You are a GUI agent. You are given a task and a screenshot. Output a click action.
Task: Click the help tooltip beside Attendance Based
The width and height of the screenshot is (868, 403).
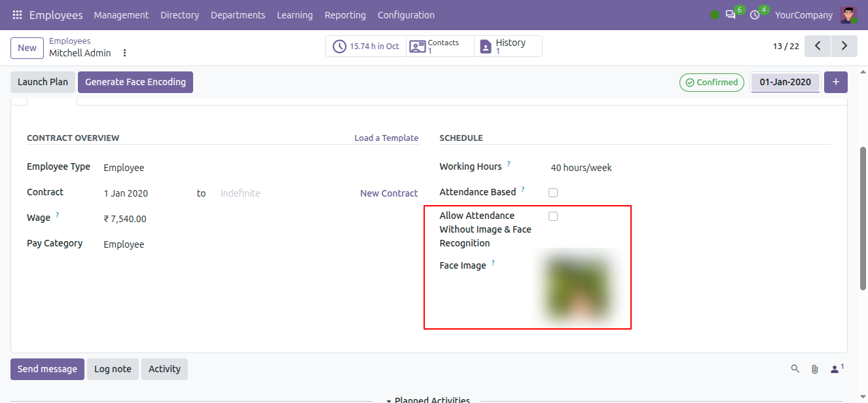pyautogui.click(x=523, y=189)
